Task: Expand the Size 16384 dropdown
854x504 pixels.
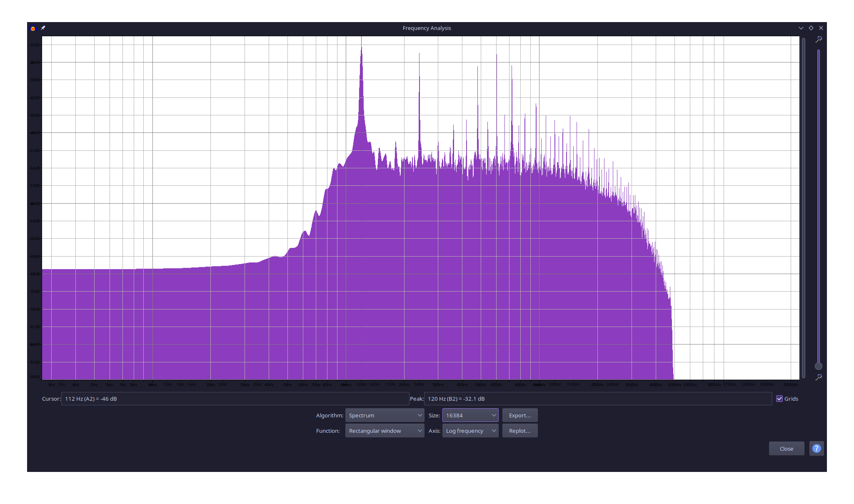Action: point(470,415)
